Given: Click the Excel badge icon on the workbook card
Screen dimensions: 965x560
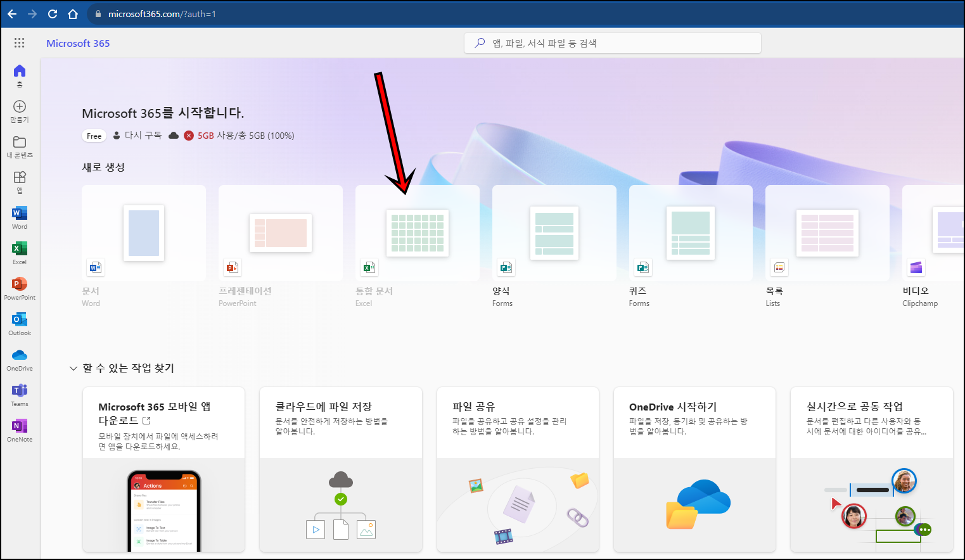Looking at the screenshot, I should pos(369,267).
